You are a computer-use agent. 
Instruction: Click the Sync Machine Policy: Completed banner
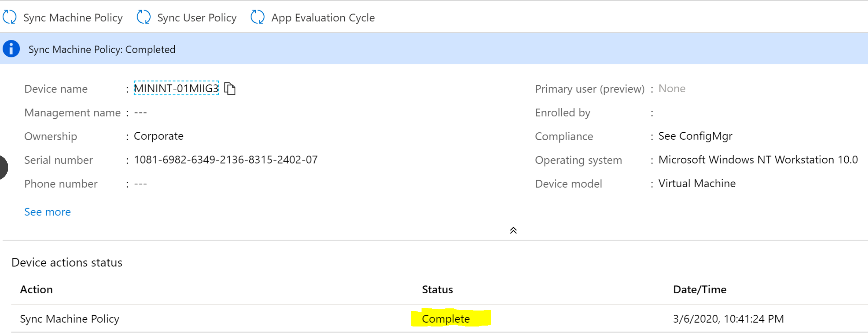tap(434, 49)
